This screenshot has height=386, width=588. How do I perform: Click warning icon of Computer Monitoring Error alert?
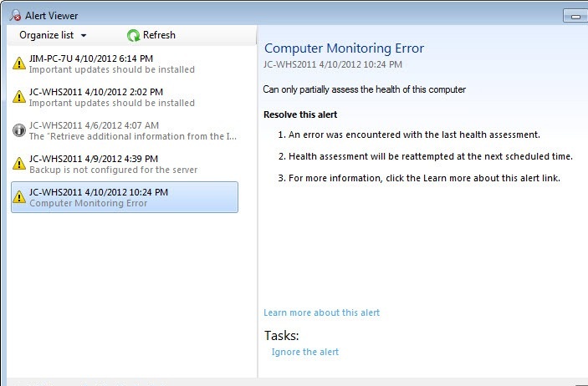point(19,197)
